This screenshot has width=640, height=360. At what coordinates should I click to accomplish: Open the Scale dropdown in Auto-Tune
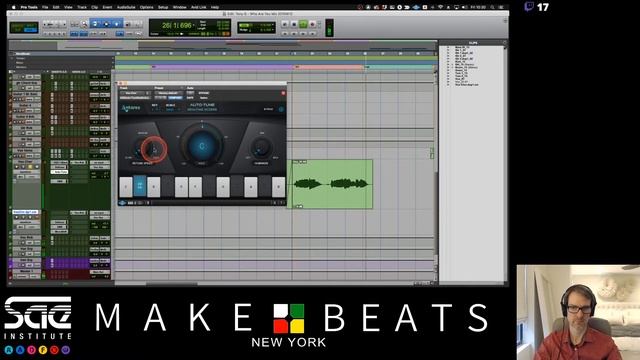click(x=172, y=109)
